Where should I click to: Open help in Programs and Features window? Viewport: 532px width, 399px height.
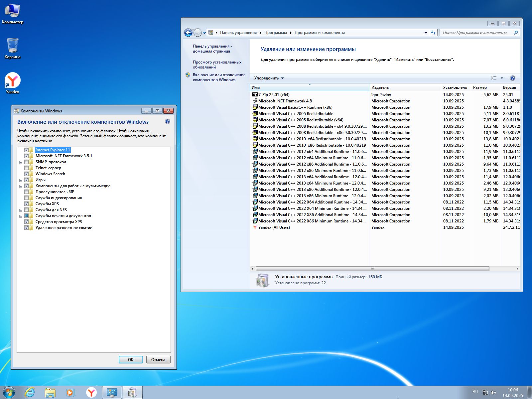pyautogui.click(x=513, y=78)
